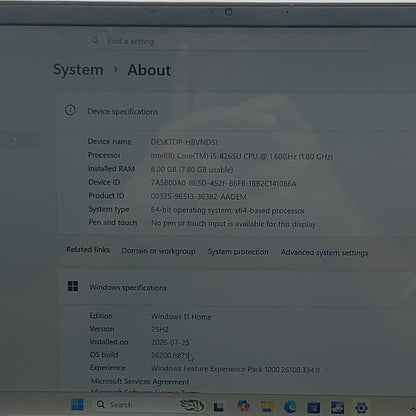The height and width of the screenshot is (416, 416).
Task: Open the Domain or workgroup link
Action: (x=158, y=251)
